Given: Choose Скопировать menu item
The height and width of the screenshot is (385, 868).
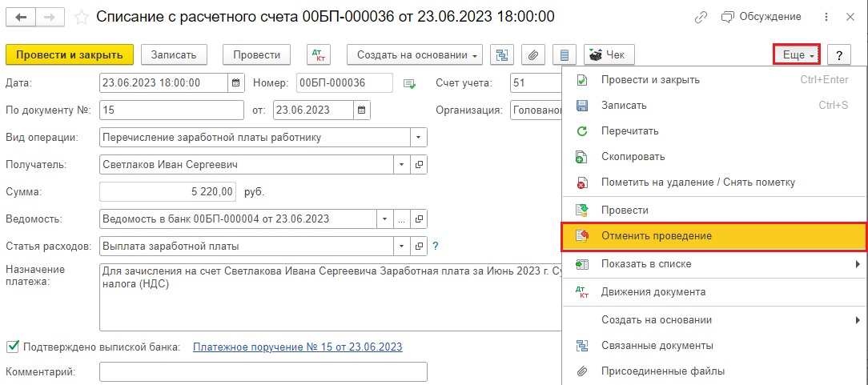Looking at the screenshot, I should coord(715,157).
